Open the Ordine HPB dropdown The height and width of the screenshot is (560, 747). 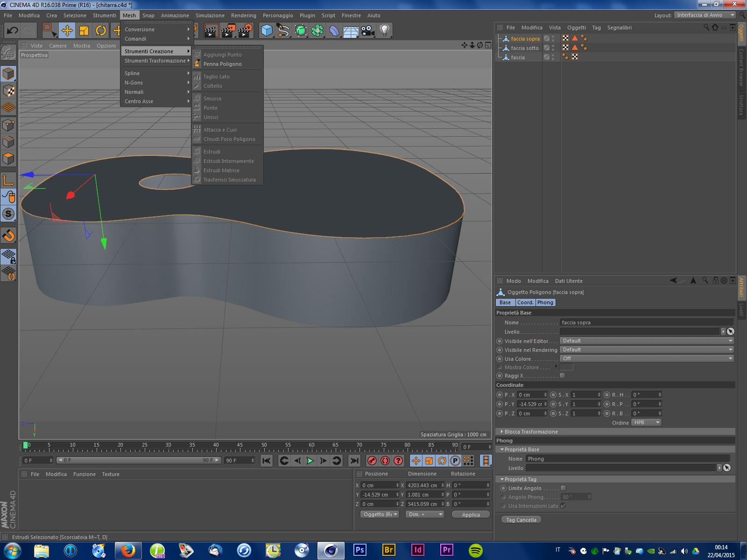point(646,422)
